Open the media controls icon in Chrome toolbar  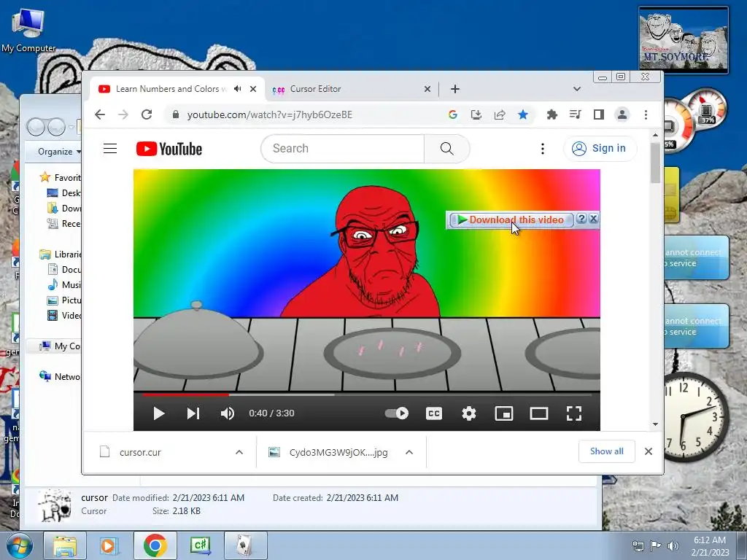tap(575, 114)
